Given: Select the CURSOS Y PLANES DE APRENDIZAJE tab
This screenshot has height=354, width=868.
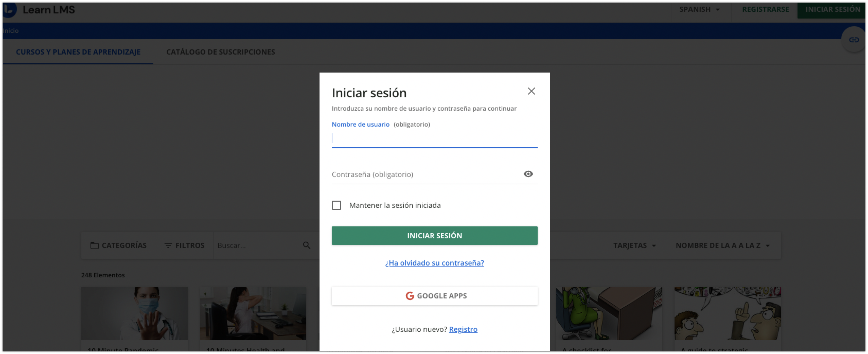Looking at the screenshot, I should pyautogui.click(x=78, y=52).
